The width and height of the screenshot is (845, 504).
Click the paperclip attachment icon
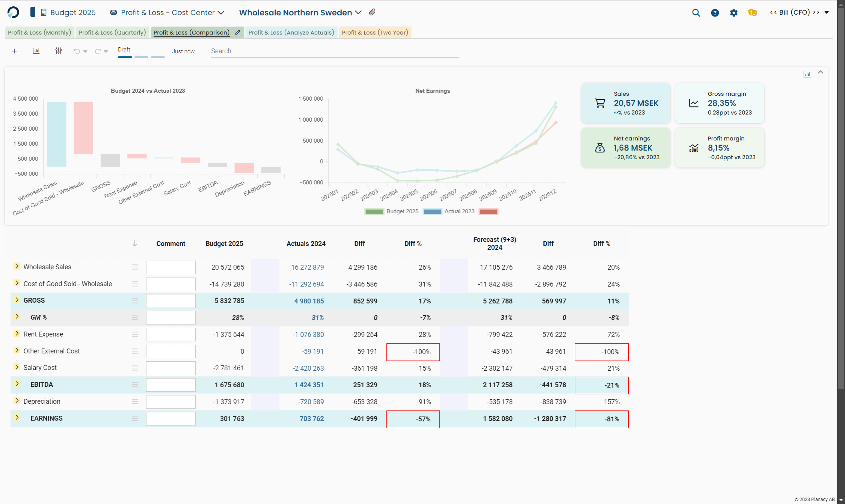pos(372,12)
